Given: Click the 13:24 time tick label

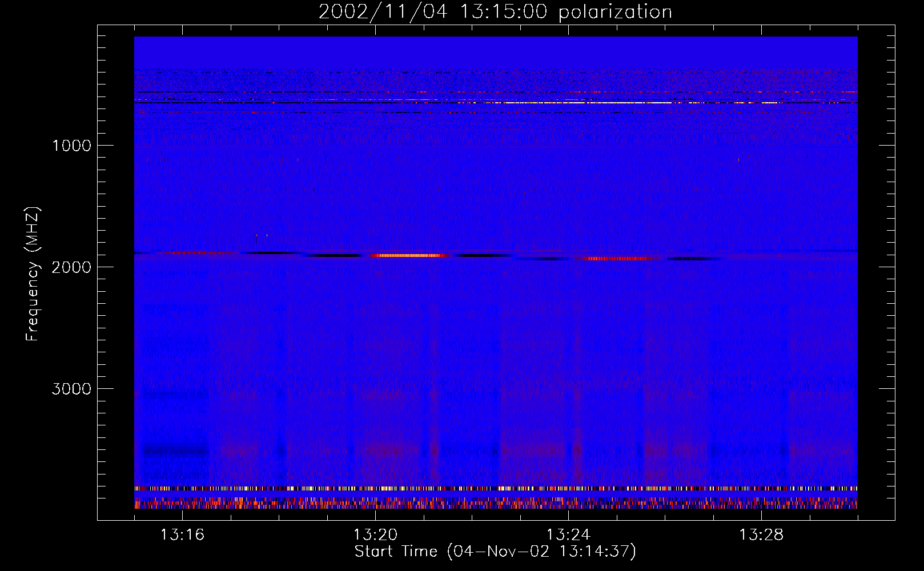Looking at the screenshot, I should tap(568, 535).
